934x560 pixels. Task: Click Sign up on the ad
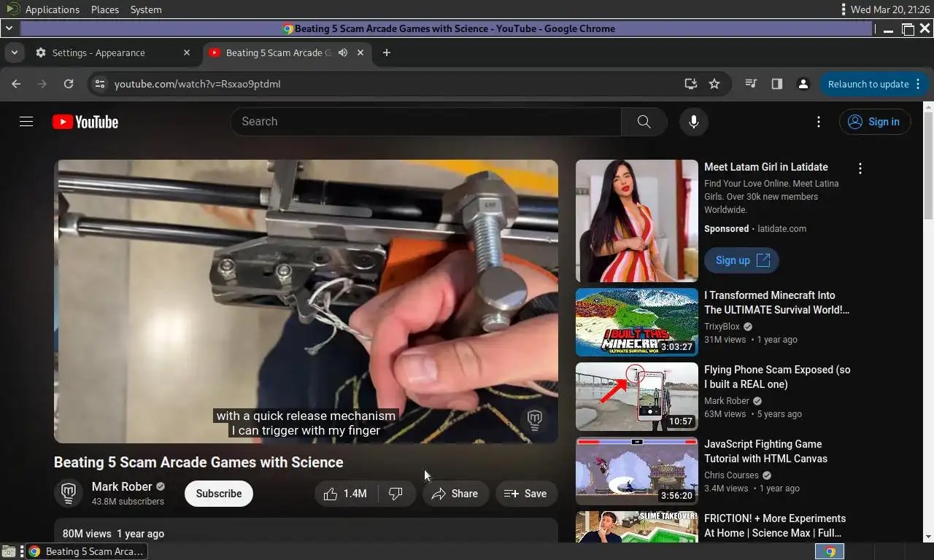(x=741, y=260)
